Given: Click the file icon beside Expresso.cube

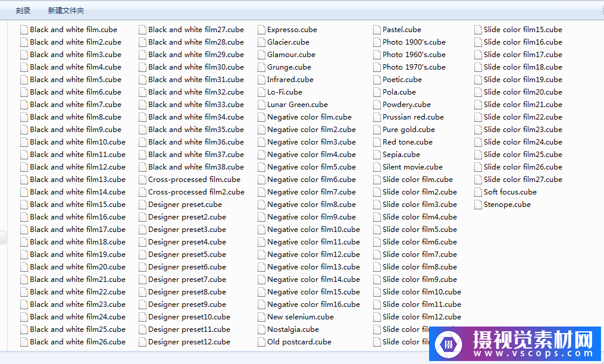Looking at the screenshot, I should (261, 30).
